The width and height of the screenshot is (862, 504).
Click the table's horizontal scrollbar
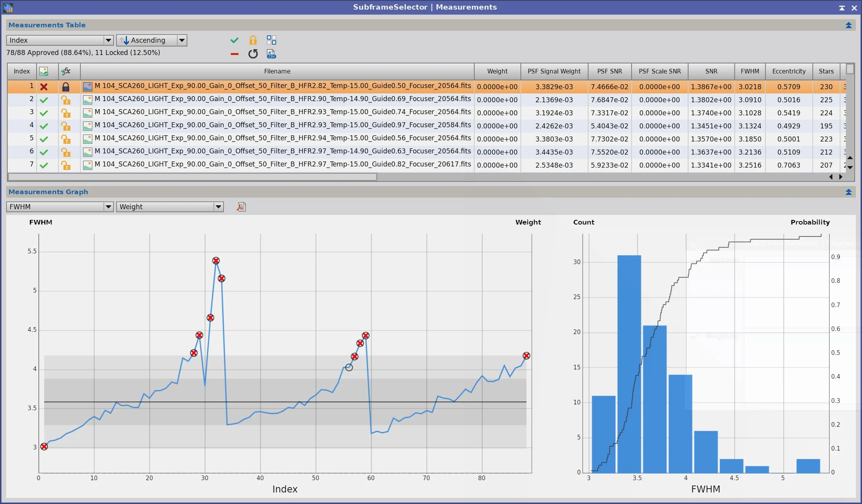pyautogui.click(x=192, y=177)
